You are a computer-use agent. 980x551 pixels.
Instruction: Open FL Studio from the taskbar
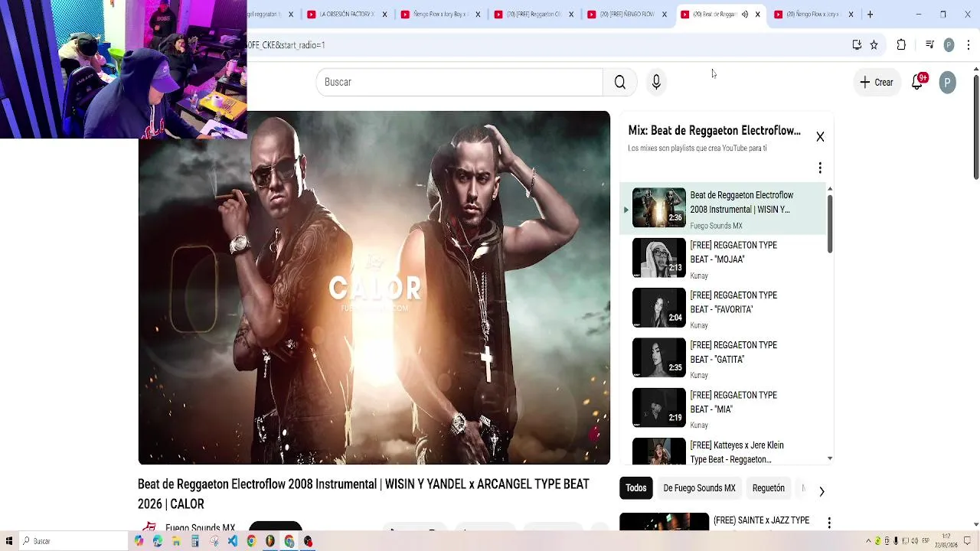[x=270, y=541]
